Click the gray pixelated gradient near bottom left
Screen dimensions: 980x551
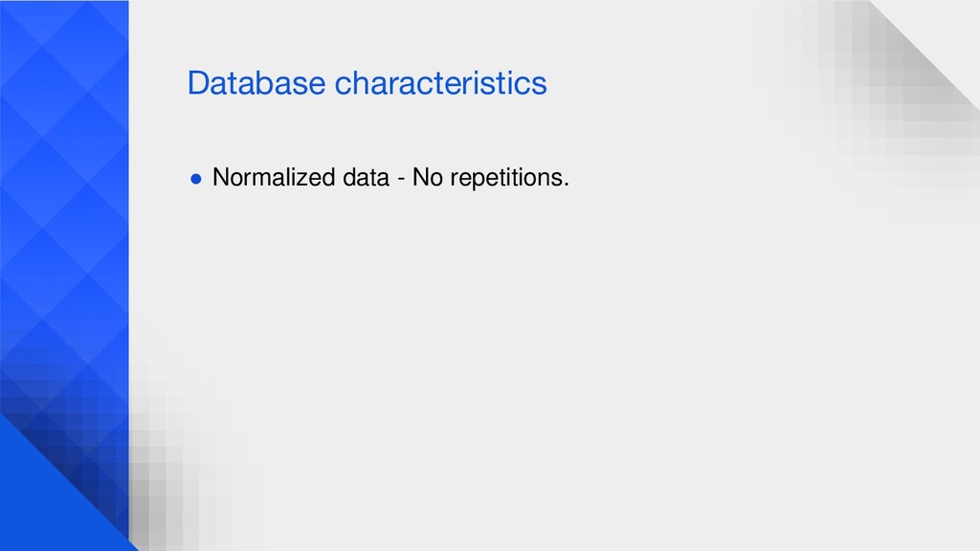168,474
